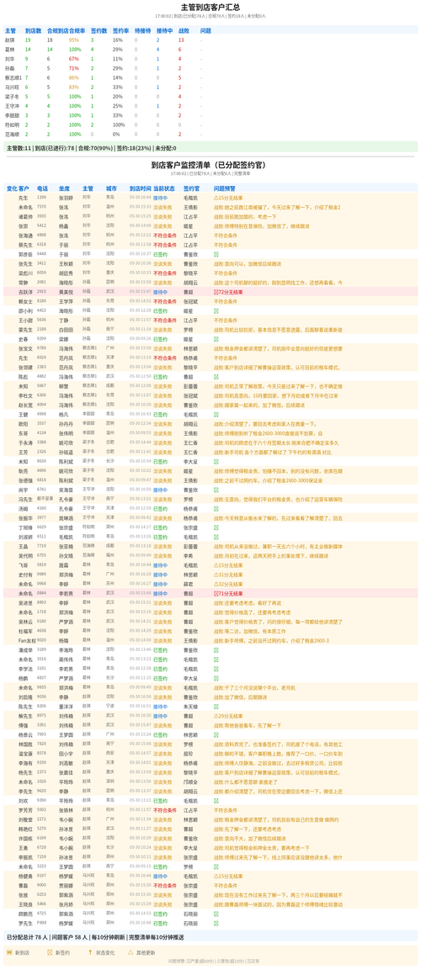Click the 状态变化 arrow legend icon
The height and width of the screenshot is (980, 421).
89,952
